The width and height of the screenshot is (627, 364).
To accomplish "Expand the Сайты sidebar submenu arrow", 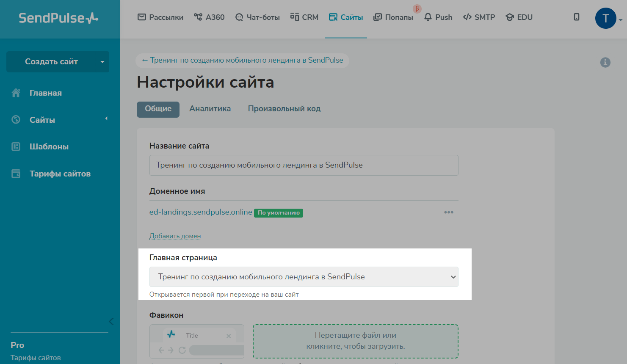I will tap(106, 119).
